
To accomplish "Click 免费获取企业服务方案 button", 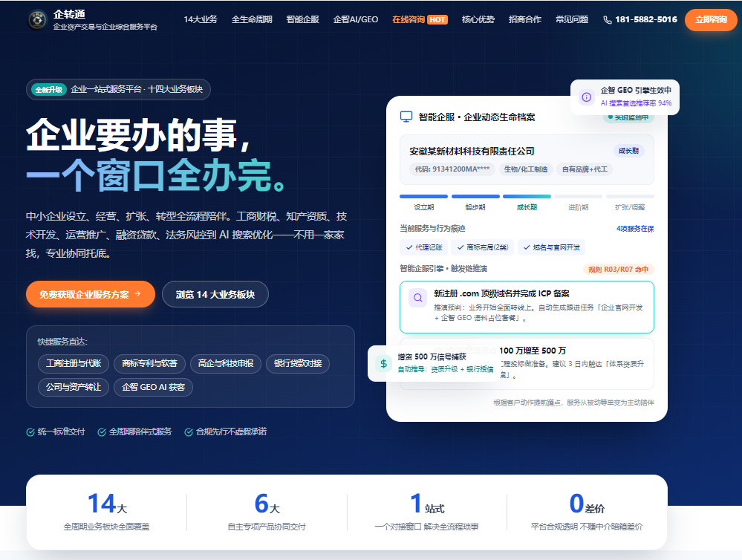I will click(91, 294).
